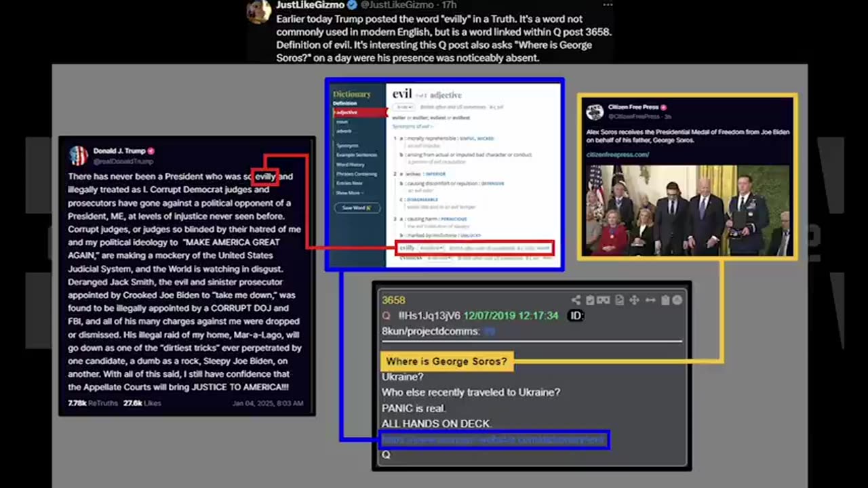Expand Show More in the dictionary sidebar
Viewport: 868px width, 488px height.
point(349,193)
